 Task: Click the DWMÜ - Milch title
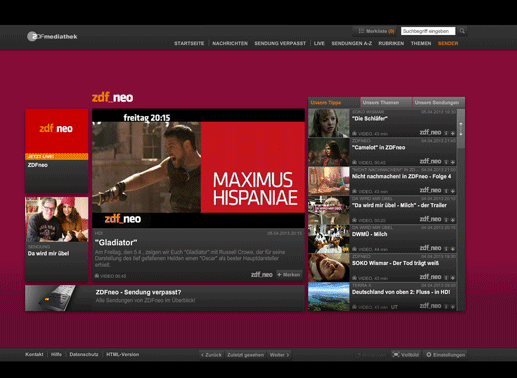click(370, 234)
